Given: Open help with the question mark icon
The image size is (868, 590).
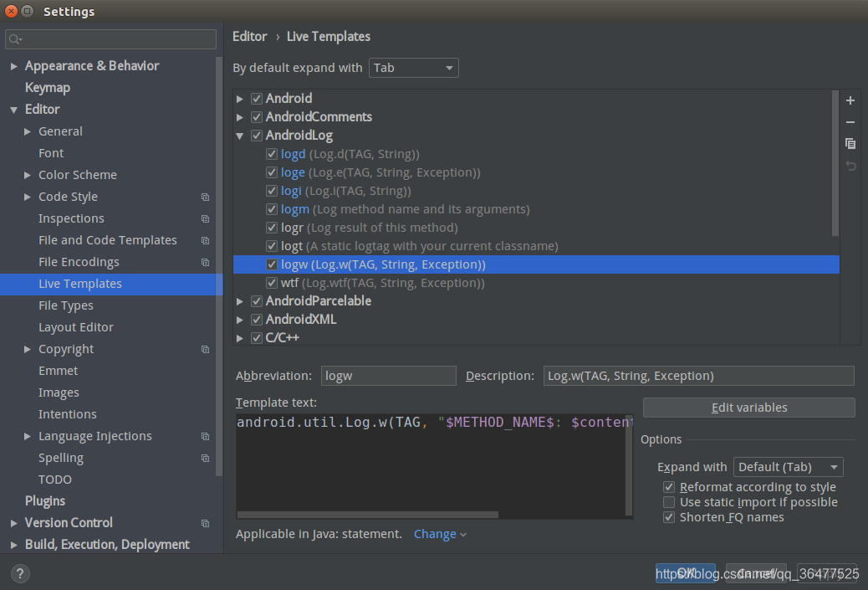Looking at the screenshot, I should coord(20,573).
